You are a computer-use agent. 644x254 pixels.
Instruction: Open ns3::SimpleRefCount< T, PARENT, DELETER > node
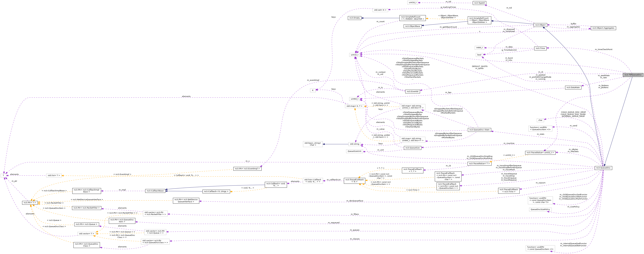pyautogui.click(x=412, y=18)
